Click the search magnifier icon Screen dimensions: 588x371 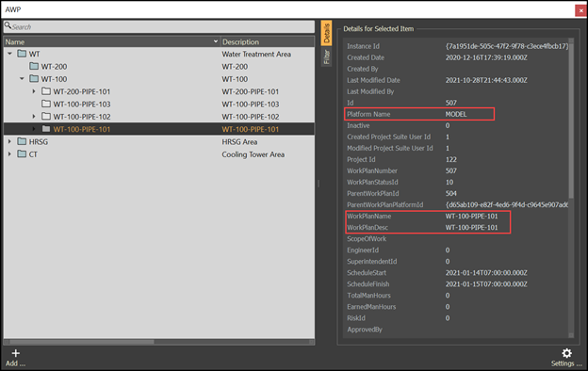point(8,25)
